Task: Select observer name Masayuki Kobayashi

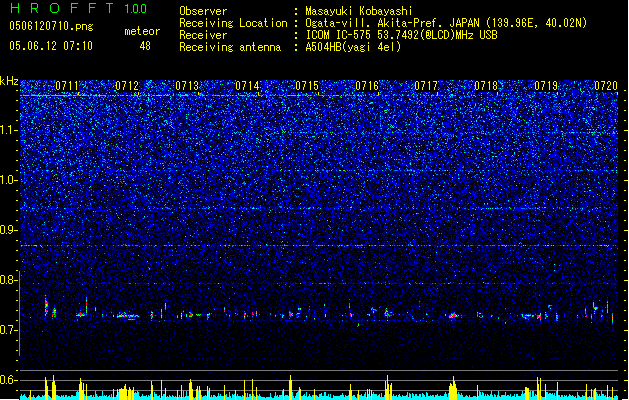Action: coord(359,11)
